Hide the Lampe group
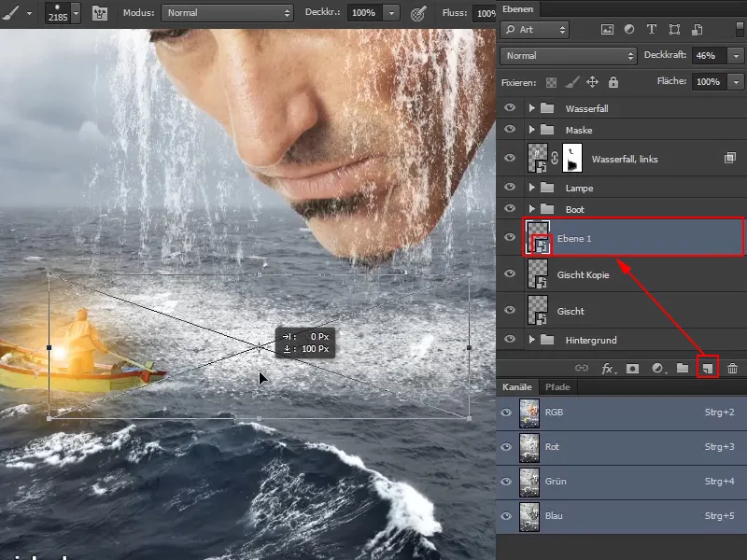This screenshot has height=560, width=747. pos(510,188)
